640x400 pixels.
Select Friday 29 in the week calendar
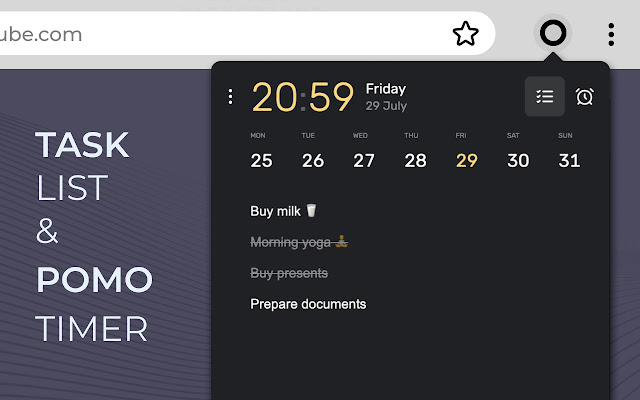pos(467,152)
